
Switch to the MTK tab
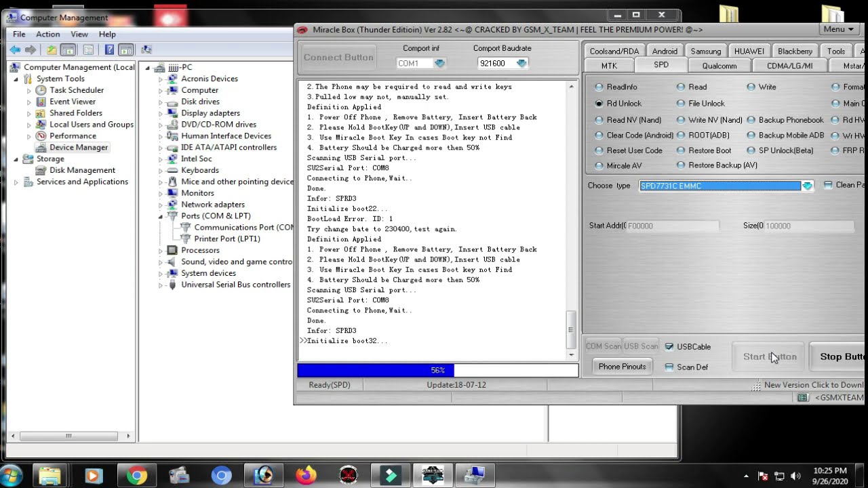click(609, 66)
